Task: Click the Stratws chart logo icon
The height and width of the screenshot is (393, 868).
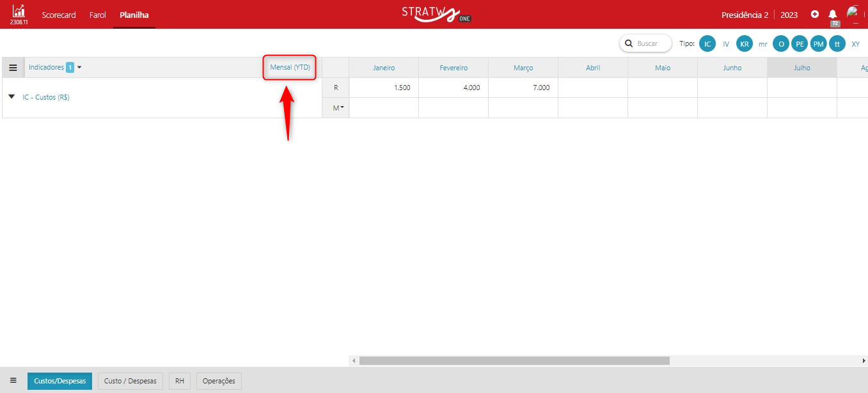Action: click(x=19, y=12)
